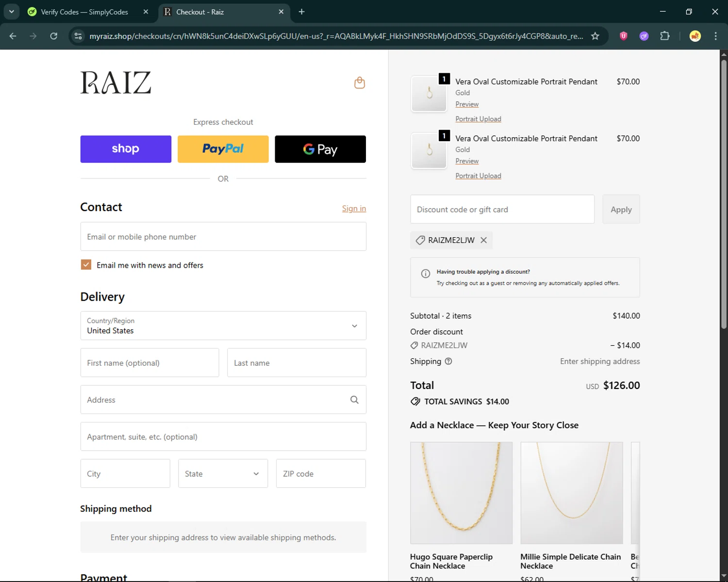The image size is (728, 582).
Task: Pay with Shop Pay button
Action: tap(126, 149)
